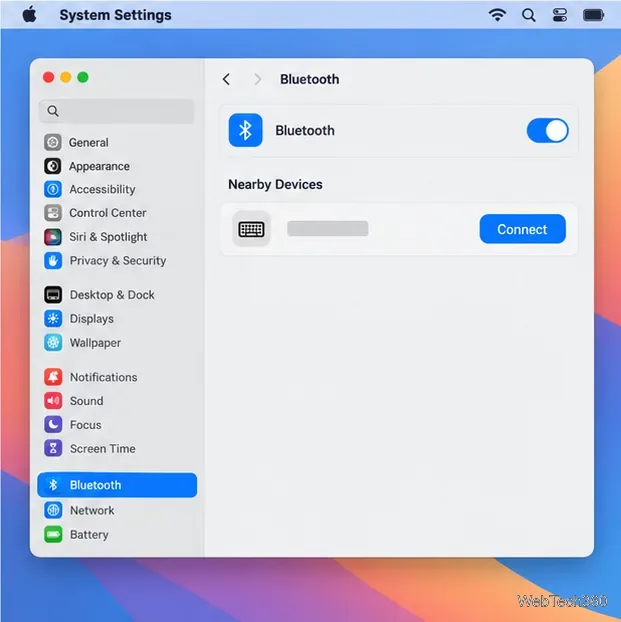Select Battery label in sidebar

[89, 535]
